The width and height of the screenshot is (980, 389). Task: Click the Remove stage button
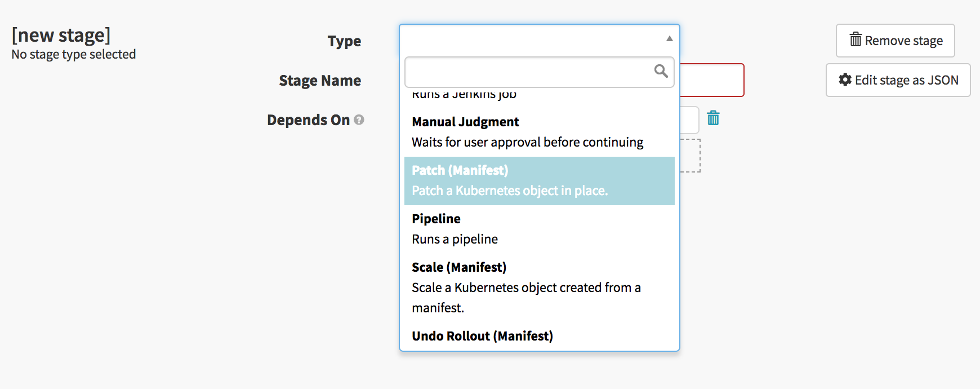click(895, 41)
